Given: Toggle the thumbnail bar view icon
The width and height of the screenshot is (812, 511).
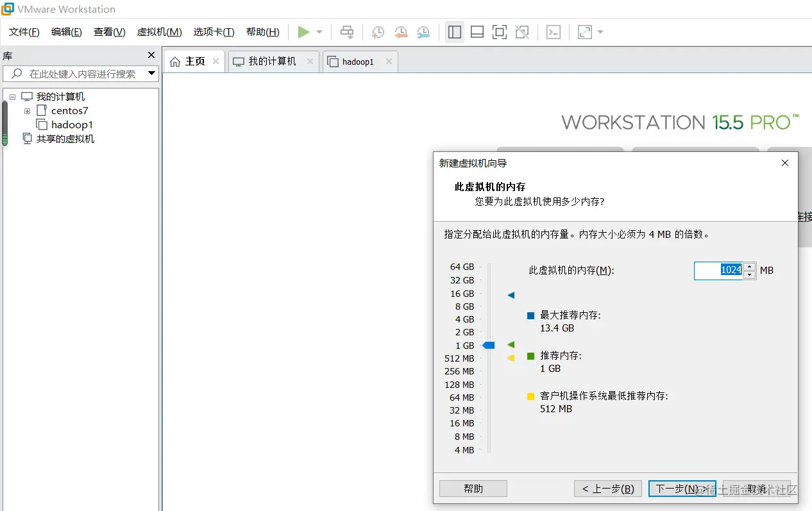Looking at the screenshot, I should pos(477,32).
